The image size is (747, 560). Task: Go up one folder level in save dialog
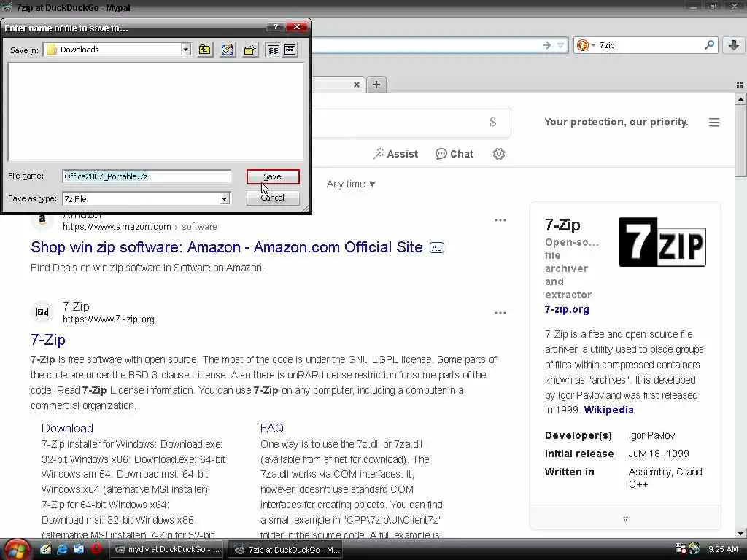tap(205, 50)
